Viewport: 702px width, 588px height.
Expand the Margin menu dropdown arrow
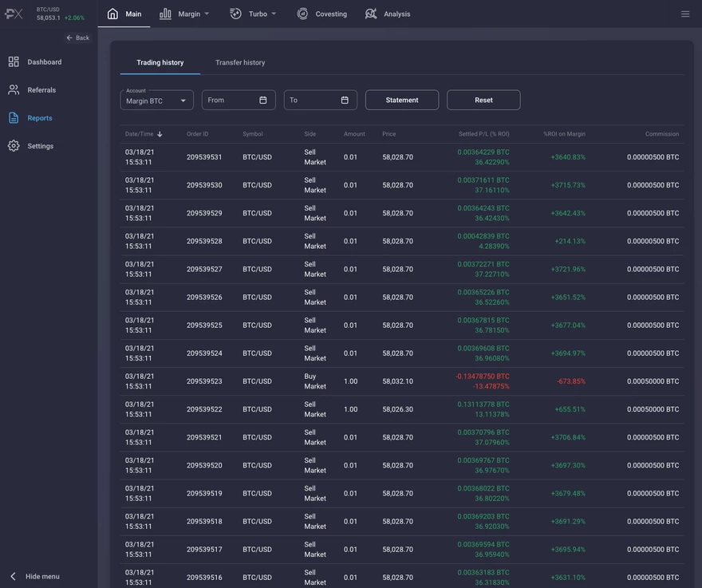tap(207, 14)
